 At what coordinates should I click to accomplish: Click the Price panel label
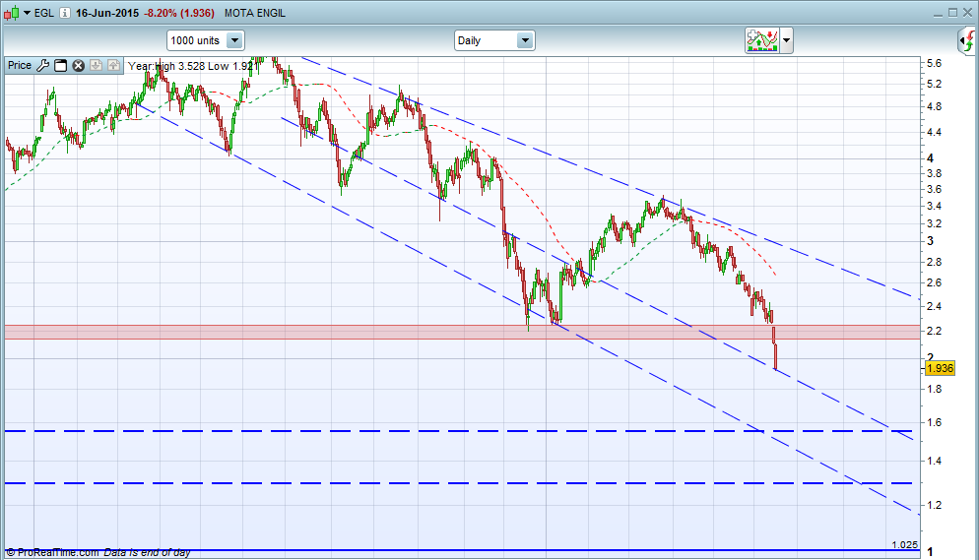20,66
